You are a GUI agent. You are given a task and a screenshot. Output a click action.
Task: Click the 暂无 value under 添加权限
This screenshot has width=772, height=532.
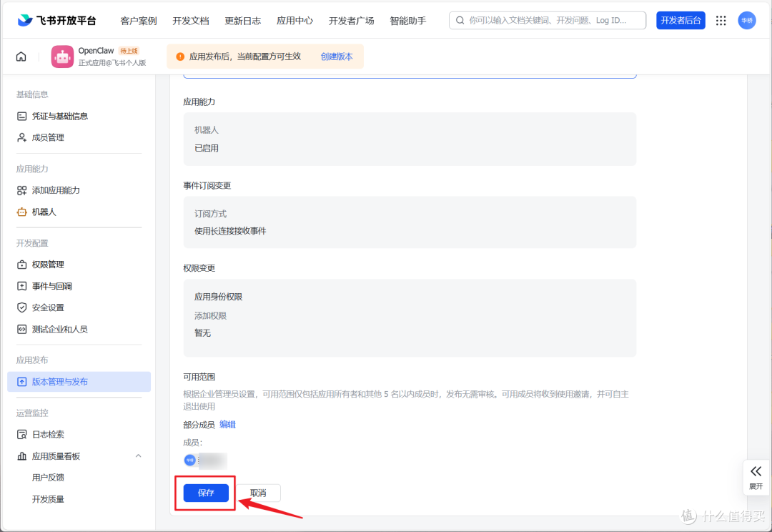(x=202, y=333)
